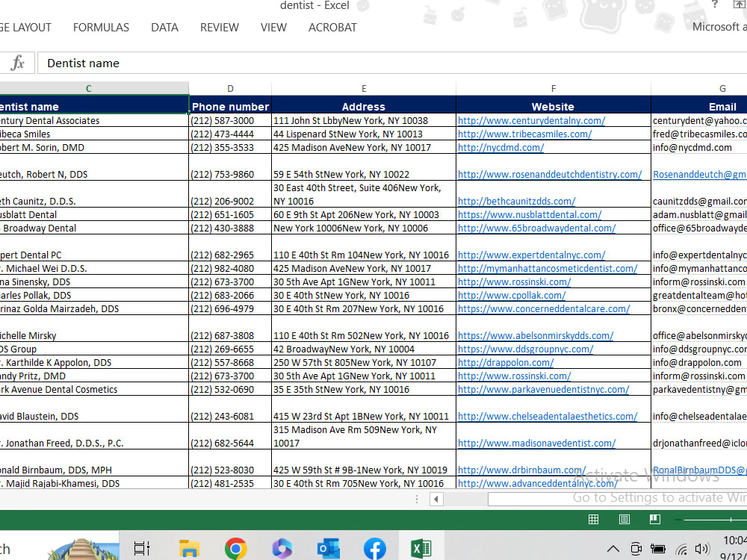Switch to Page Break Preview in status bar
Viewport: 747px width, 560px height.
pyautogui.click(x=655, y=520)
